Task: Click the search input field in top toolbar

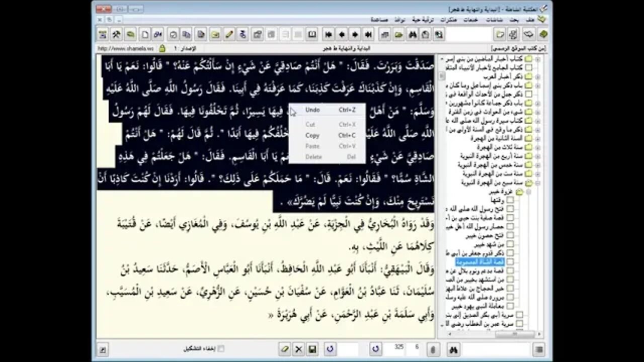Action: click(469, 35)
